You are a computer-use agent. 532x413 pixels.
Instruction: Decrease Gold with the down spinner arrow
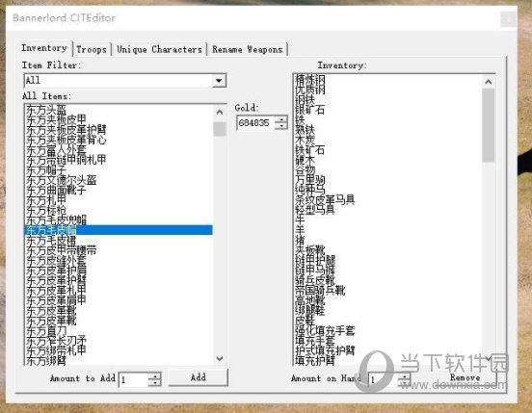(x=280, y=126)
